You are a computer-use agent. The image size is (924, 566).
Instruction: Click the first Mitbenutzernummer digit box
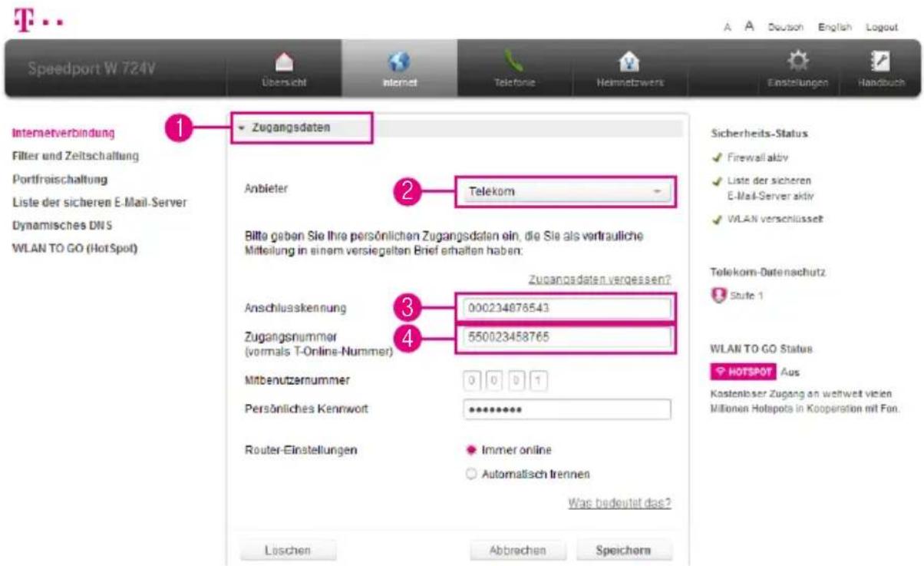474,381
